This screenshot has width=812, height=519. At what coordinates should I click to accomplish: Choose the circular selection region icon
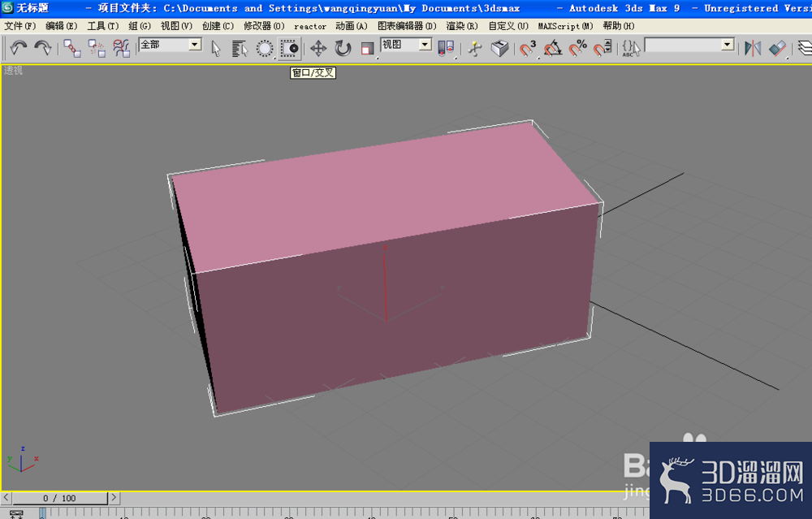tap(265, 48)
